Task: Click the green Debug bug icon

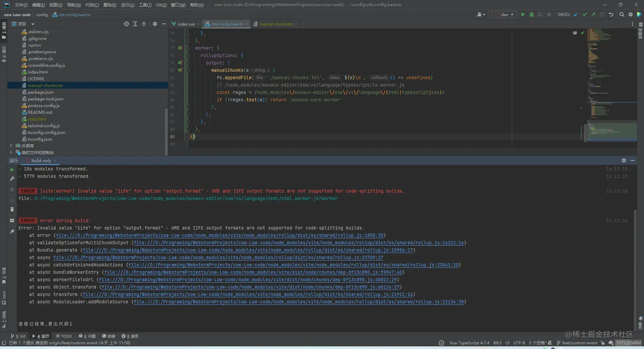Action: pyautogui.click(x=531, y=14)
